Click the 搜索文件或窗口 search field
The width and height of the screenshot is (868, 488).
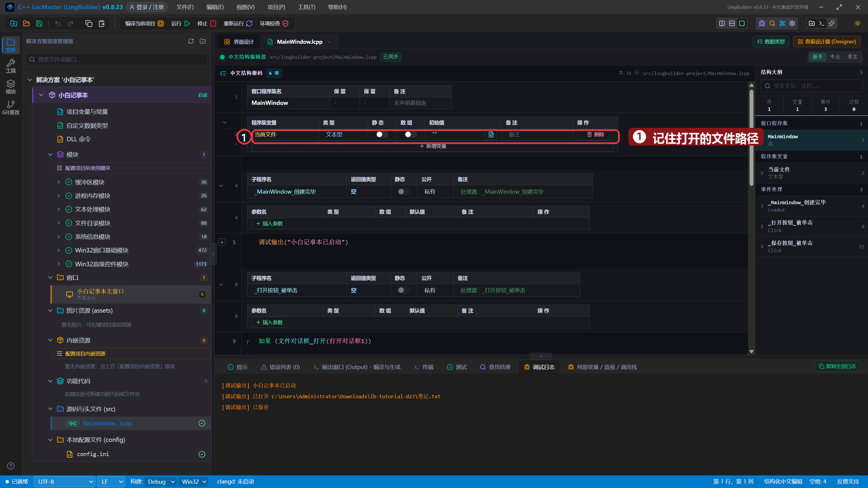118,59
